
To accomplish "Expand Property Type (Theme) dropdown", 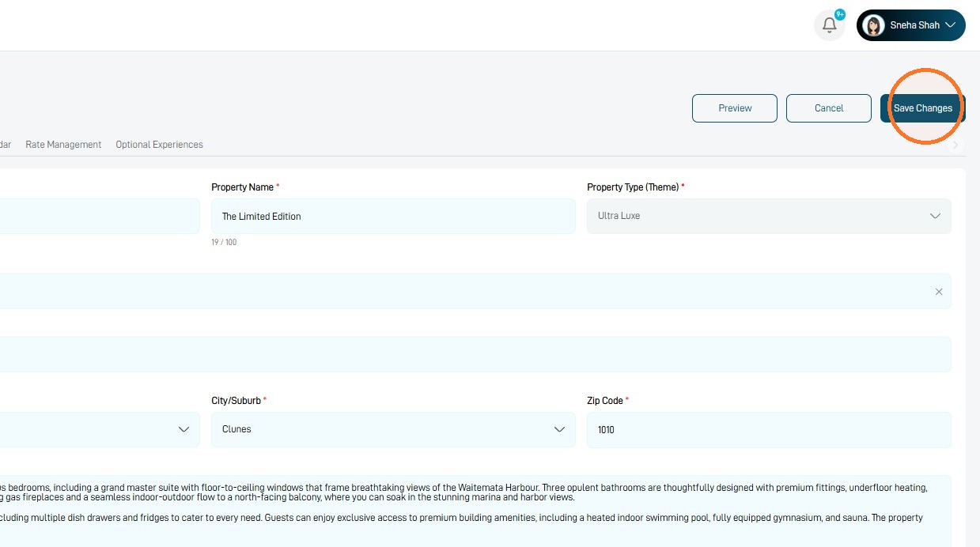I will (769, 216).
